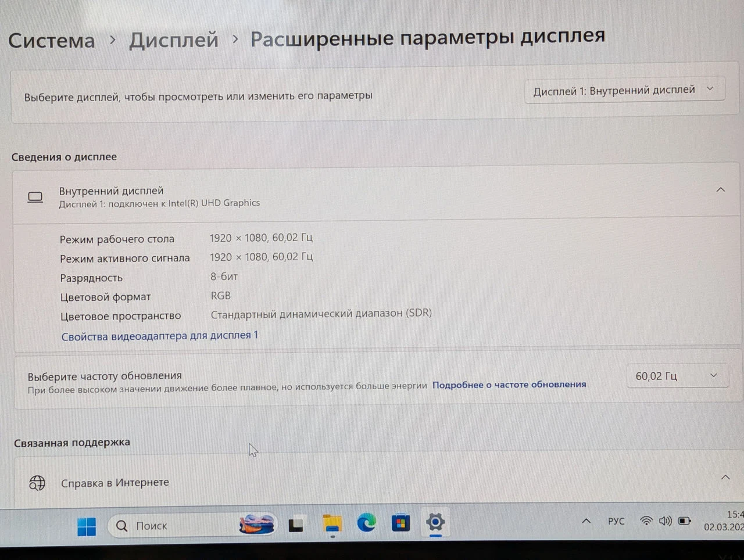Select the Цветовой формат label
744x560 pixels.
click(105, 297)
